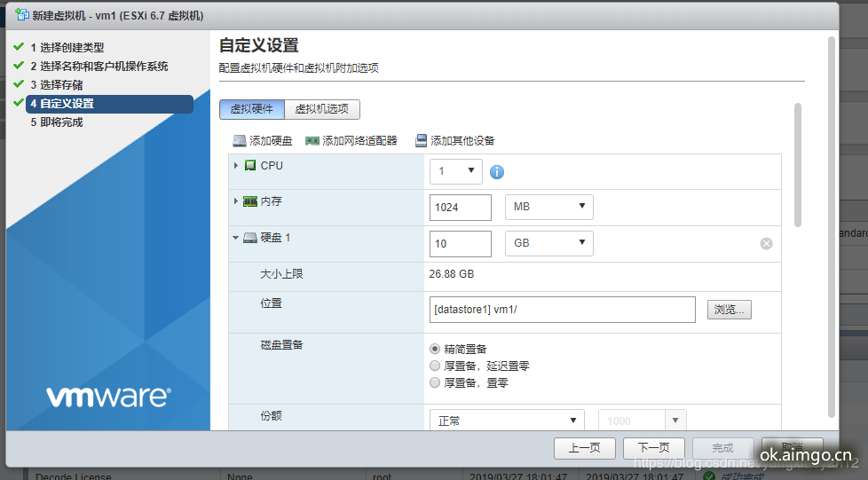This screenshot has height=480, width=868.
Task: Select thin provisioning (精简置备) radio button
Action: point(435,349)
